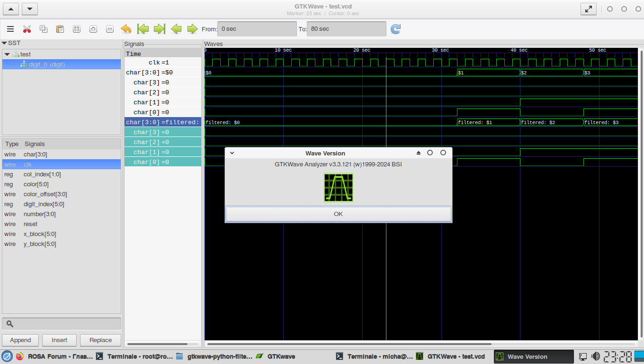Image resolution: width=644 pixels, height=364 pixels.
Task: Jump to start of waveform time
Action: [143, 29]
